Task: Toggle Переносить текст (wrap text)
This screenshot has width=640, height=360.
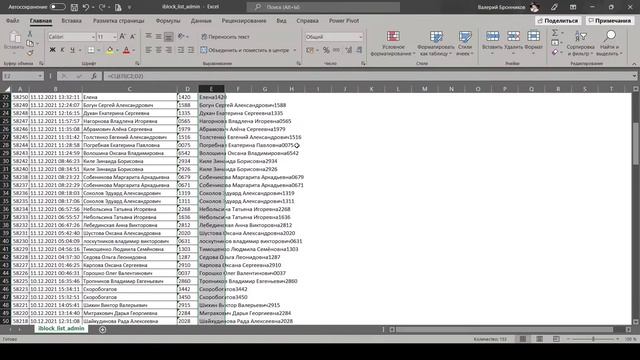Action: click(x=225, y=37)
